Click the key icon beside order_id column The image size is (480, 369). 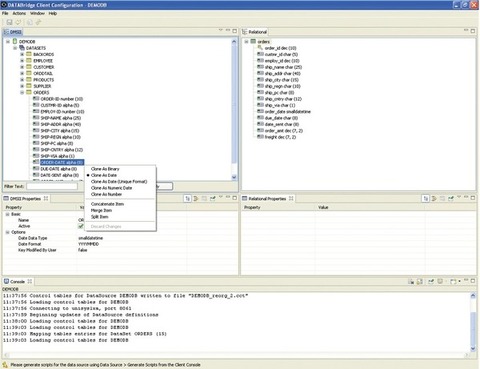[260, 48]
